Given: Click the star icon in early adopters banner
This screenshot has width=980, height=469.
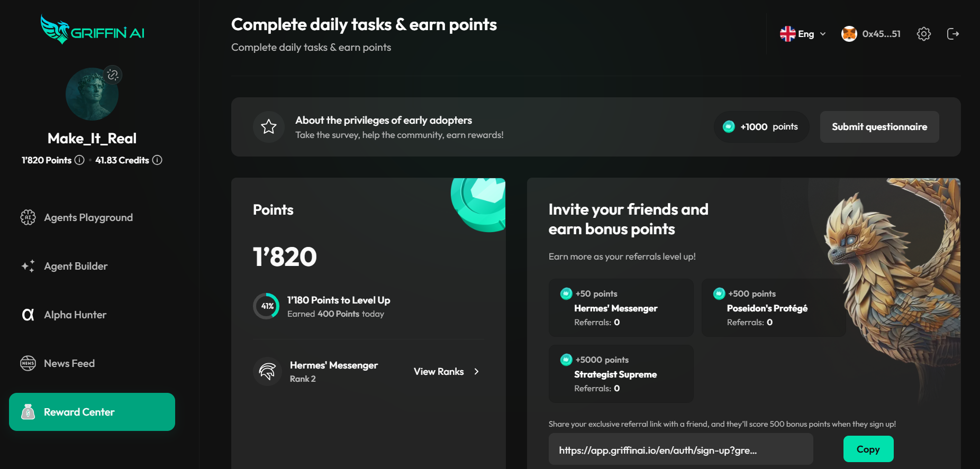Looking at the screenshot, I should pos(269,126).
